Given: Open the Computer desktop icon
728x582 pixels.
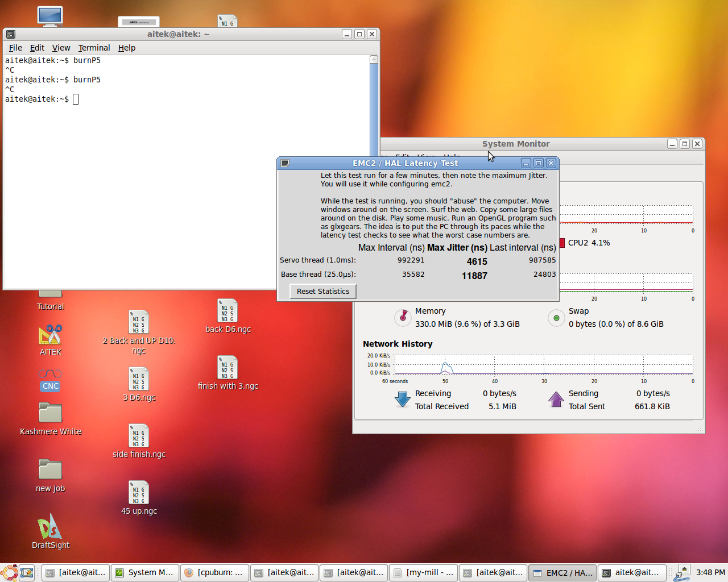Looking at the screenshot, I should [50, 16].
